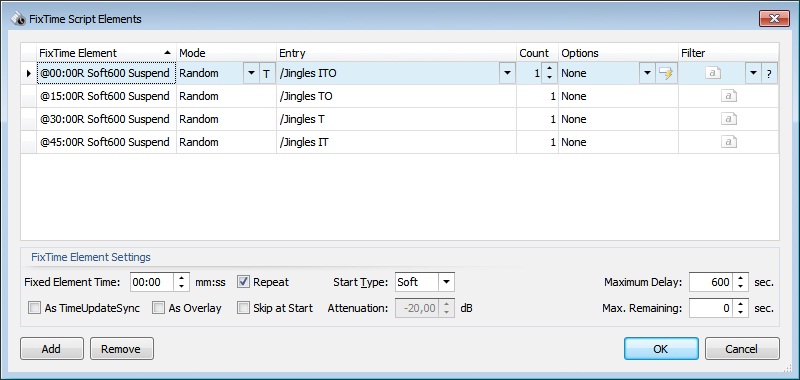
Task: Click the filter text icon for @00:00R row
Action: point(713,73)
